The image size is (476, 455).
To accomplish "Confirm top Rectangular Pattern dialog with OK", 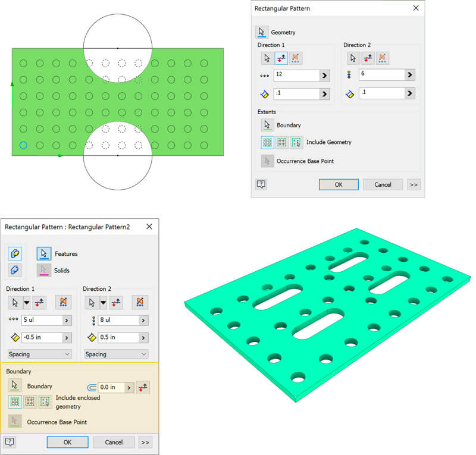I will click(339, 184).
